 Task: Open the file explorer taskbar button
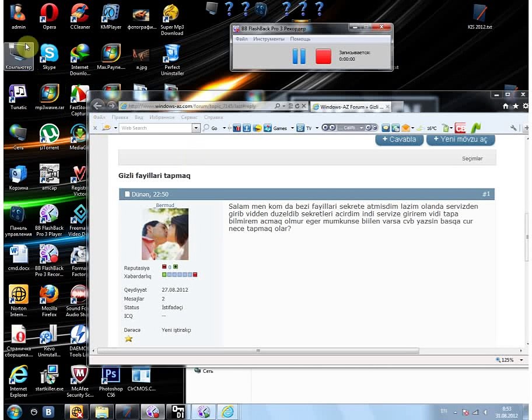click(x=101, y=412)
